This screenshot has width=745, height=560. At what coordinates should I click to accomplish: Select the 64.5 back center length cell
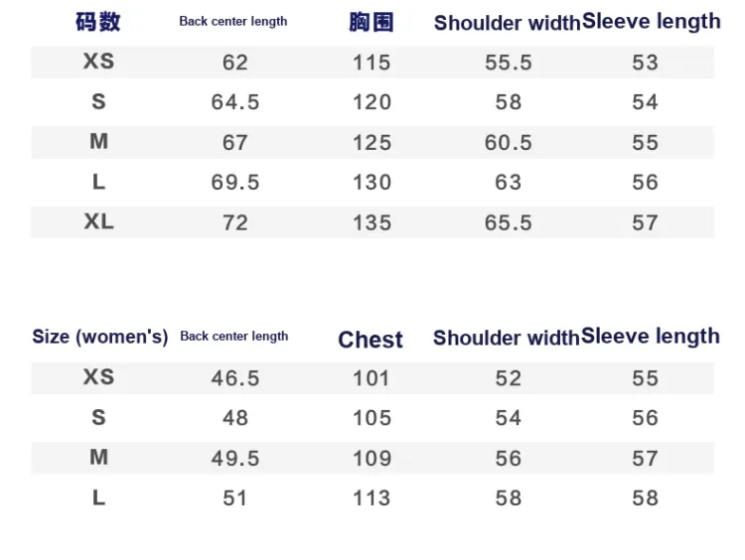(235, 102)
